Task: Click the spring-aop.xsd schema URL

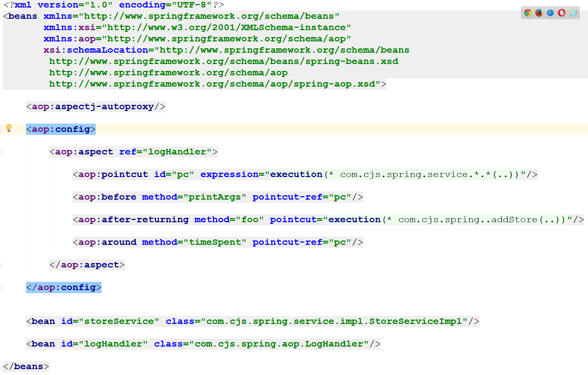Action: (x=212, y=84)
